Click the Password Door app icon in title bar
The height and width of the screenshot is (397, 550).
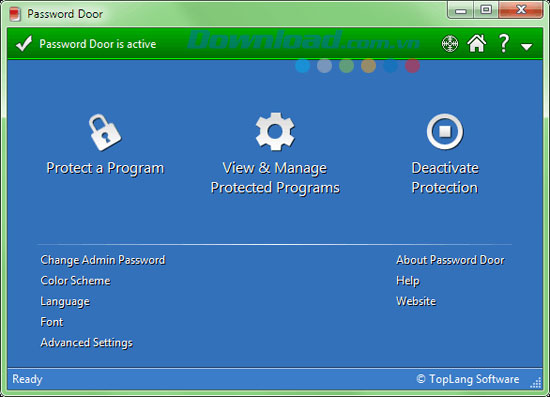click(x=15, y=14)
